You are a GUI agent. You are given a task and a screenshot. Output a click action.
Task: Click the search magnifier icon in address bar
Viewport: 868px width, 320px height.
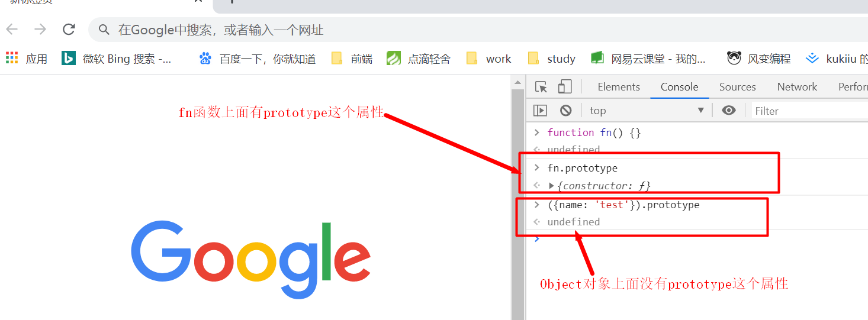click(x=104, y=30)
